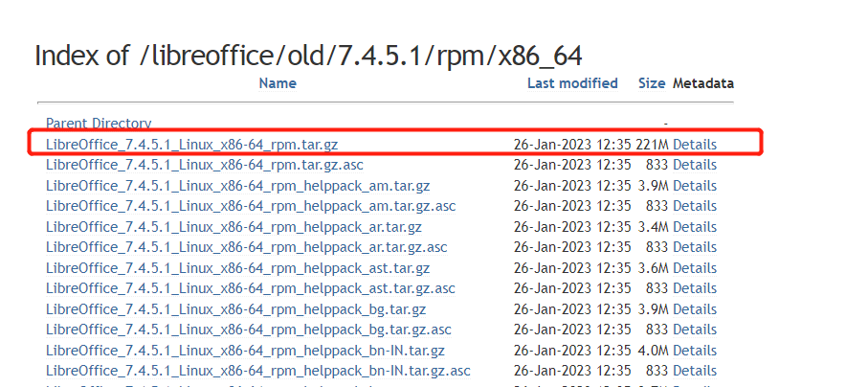Open helppack_ast.tar.gz.asc signature link
The width and height of the screenshot is (868, 387).
250,289
